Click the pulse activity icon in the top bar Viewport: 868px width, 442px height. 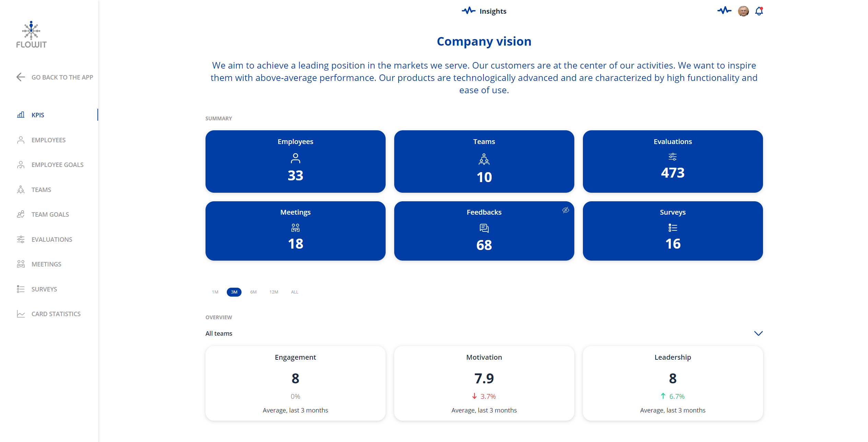(724, 11)
